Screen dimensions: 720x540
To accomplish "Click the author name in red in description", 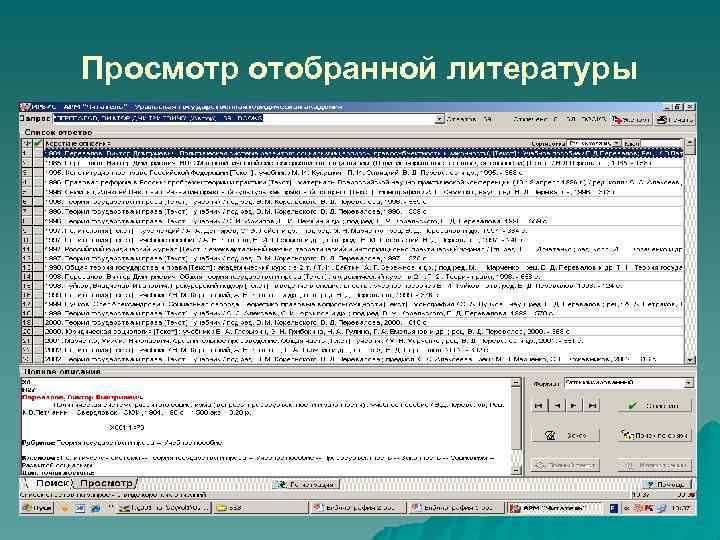I will 83,397.
